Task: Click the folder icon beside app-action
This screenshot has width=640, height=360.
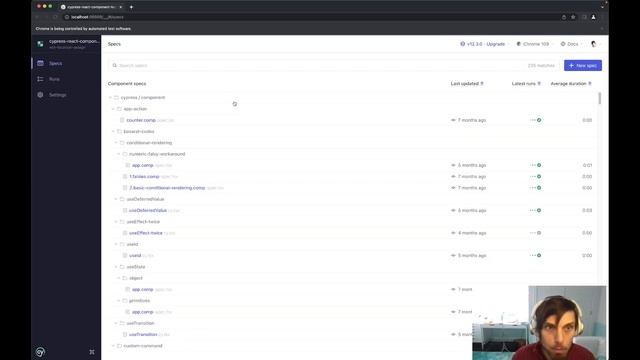Action: coord(119,109)
